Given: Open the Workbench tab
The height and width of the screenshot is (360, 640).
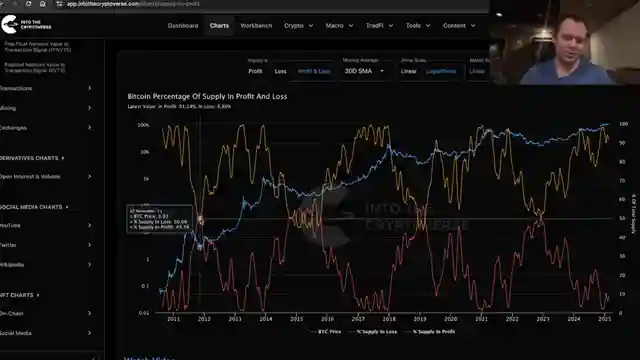Looking at the screenshot, I should (256, 25).
